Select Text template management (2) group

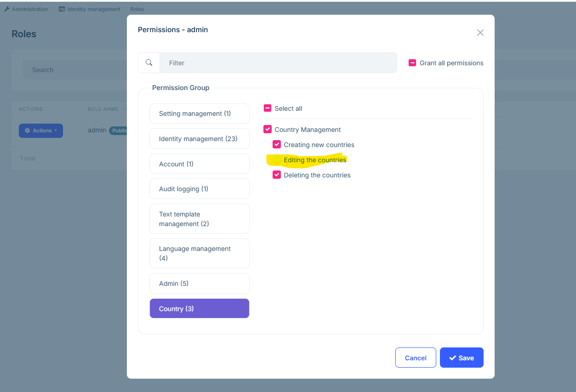point(200,219)
